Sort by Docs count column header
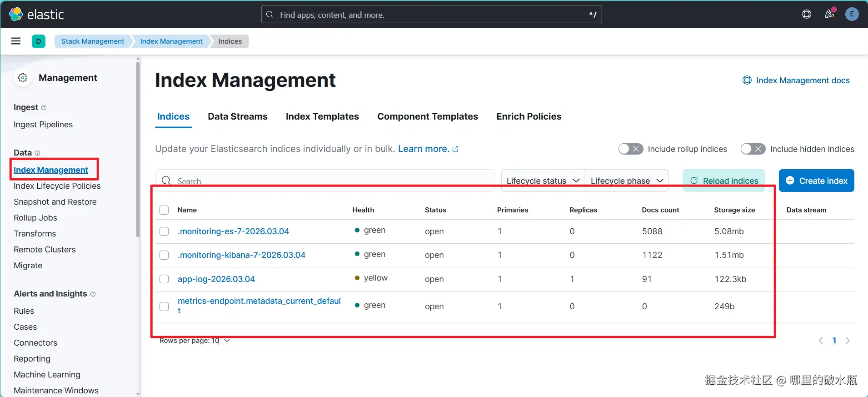868x397 pixels. 660,210
